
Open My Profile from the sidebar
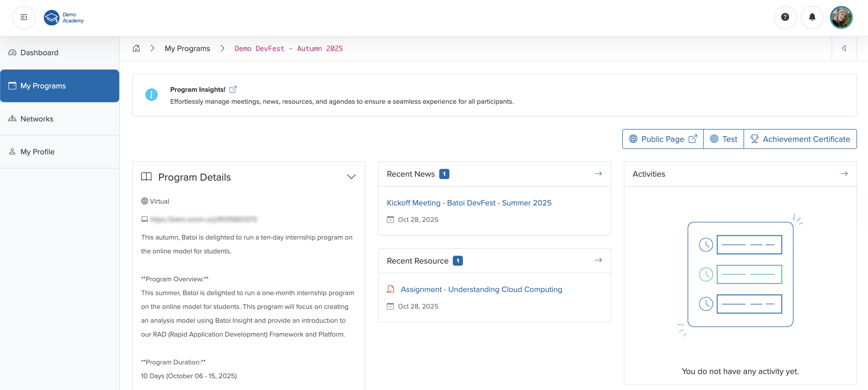point(37,152)
